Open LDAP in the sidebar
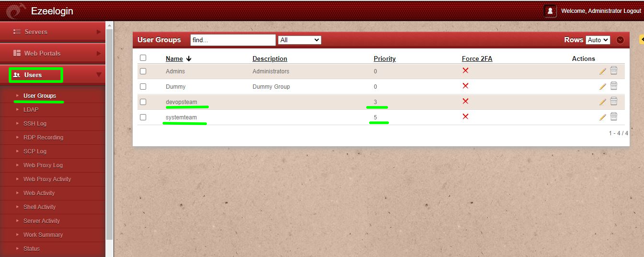Screen dimensions: 644x257 pos(31,109)
